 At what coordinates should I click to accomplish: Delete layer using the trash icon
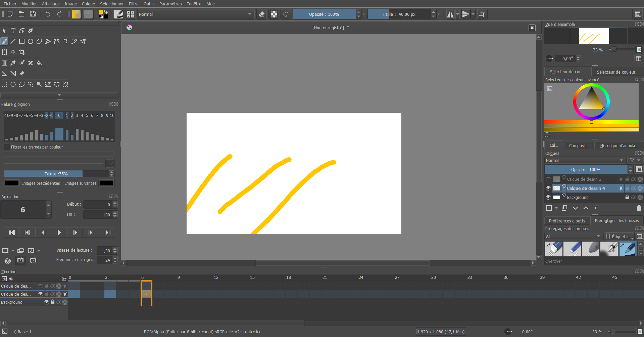(x=639, y=208)
